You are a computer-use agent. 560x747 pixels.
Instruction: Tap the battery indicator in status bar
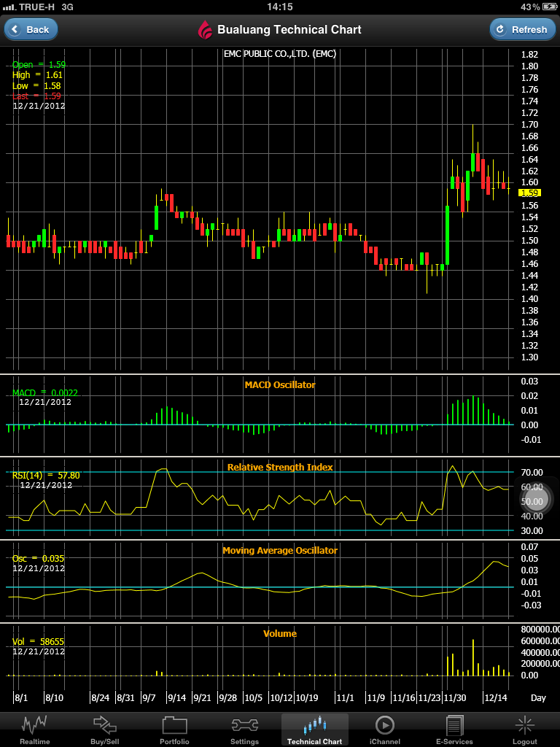(x=550, y=7)
